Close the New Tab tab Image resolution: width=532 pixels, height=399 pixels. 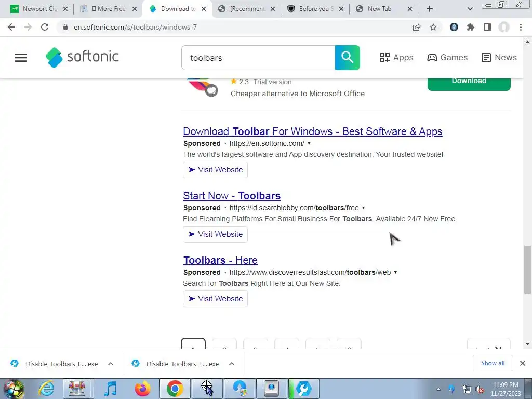coord(410,9)
